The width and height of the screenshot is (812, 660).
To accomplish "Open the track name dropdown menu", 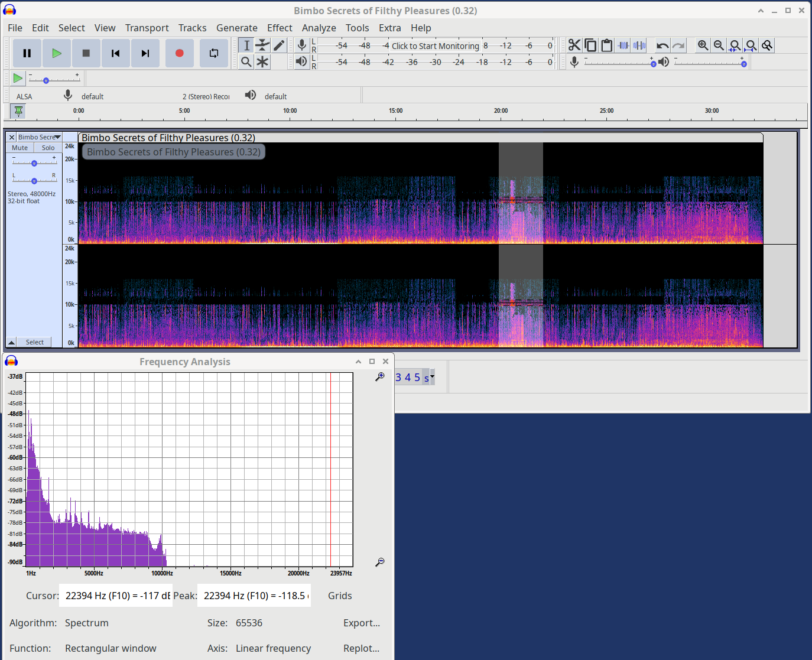I will click(39, 137).
